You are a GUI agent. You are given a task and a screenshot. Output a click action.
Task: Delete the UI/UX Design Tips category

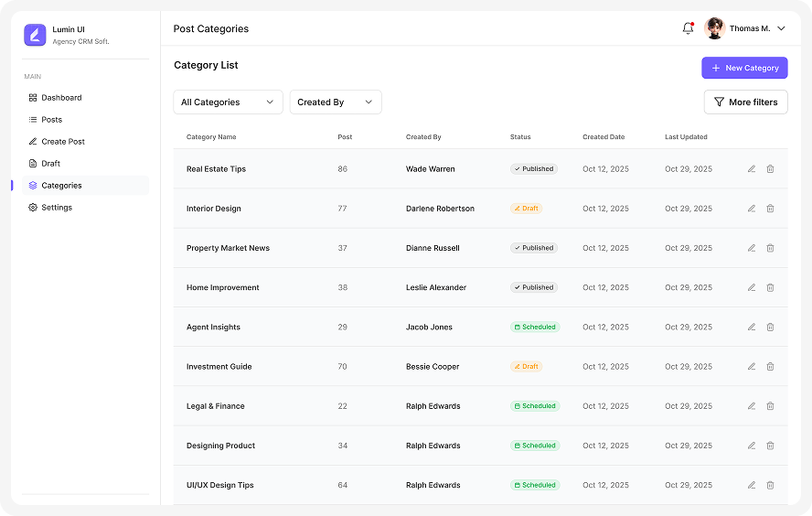(x=770, y=485)
